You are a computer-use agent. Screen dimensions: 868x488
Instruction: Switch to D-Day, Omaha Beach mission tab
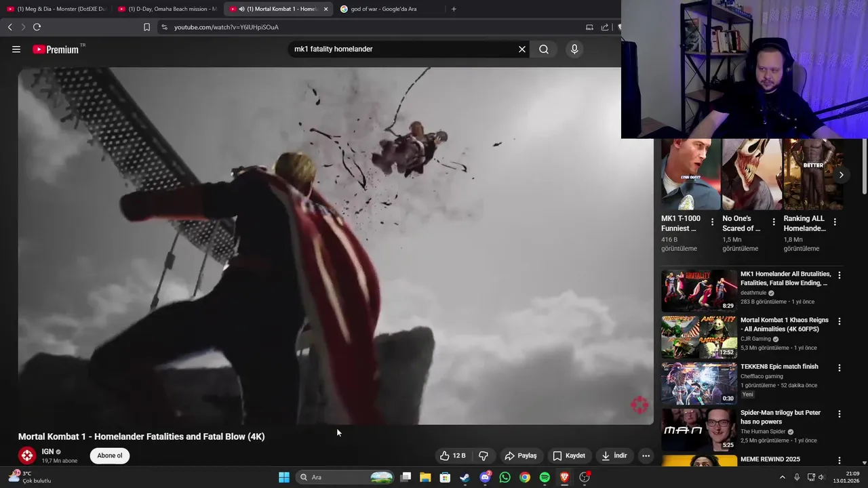pyautogui.click(x=168, y=9)
